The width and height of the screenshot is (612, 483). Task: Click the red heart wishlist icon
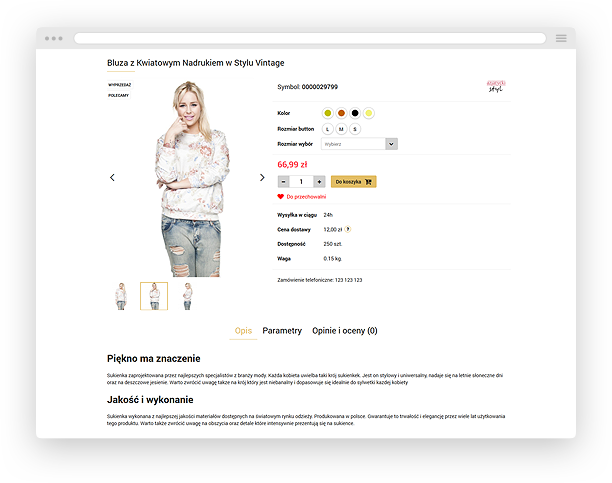[280, 196]
